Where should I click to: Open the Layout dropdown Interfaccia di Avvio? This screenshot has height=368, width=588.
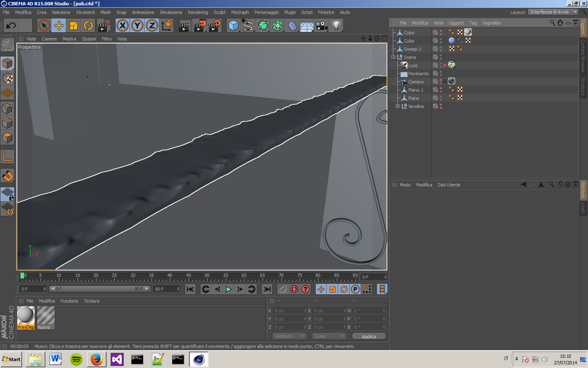click(553, 12)
